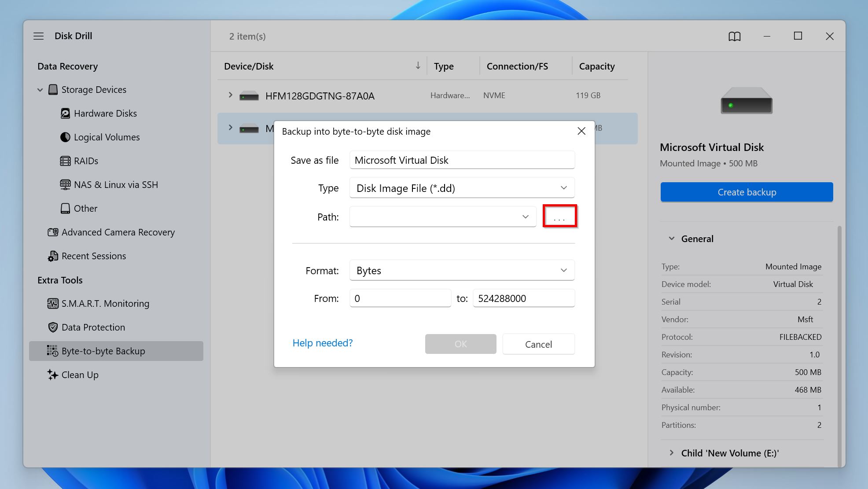The height and width of the screenshot is (489, 868).
Task: Select the Clean Up tool
Action: [80, 375]
